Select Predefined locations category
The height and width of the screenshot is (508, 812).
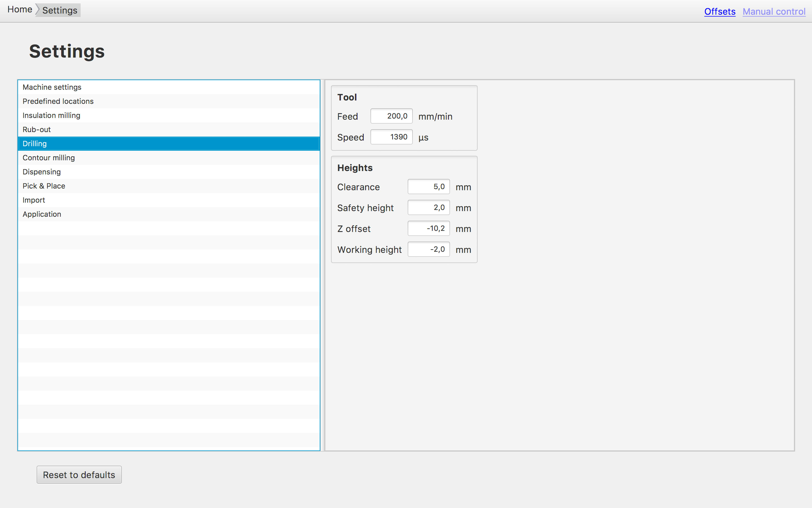click(169, 102)
